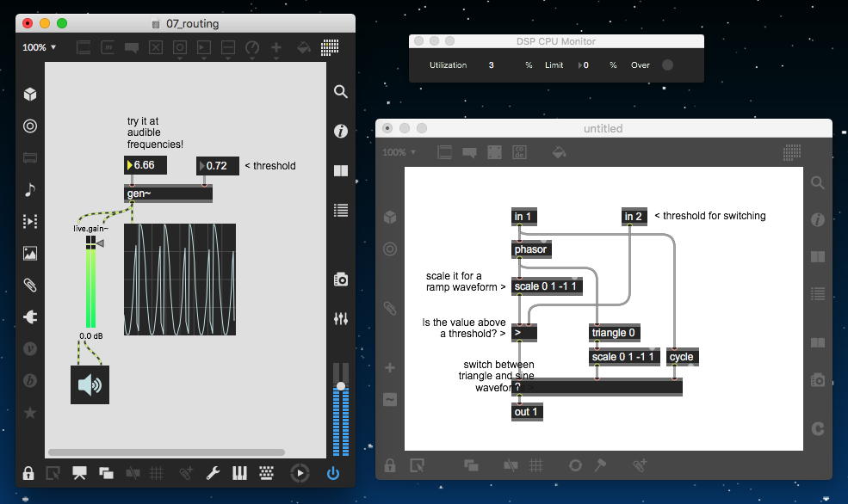Image resolution: width=848 pixels, height=504 pixels.
Task: Click the Format paint bucket in 07_routing toolbar
Action: pos(304,47)
